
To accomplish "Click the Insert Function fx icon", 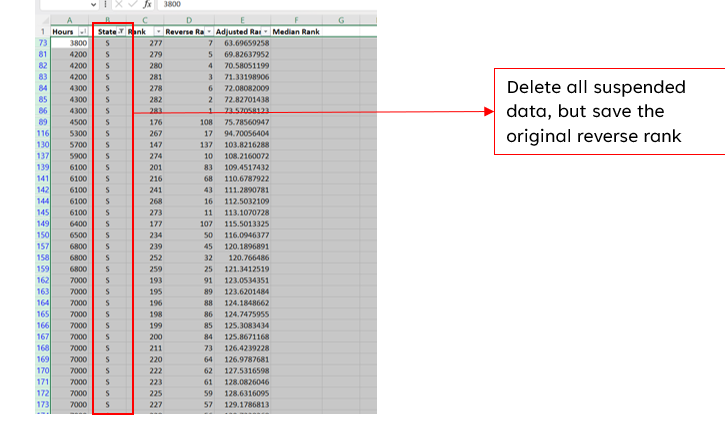I will (x=147, y=4).
